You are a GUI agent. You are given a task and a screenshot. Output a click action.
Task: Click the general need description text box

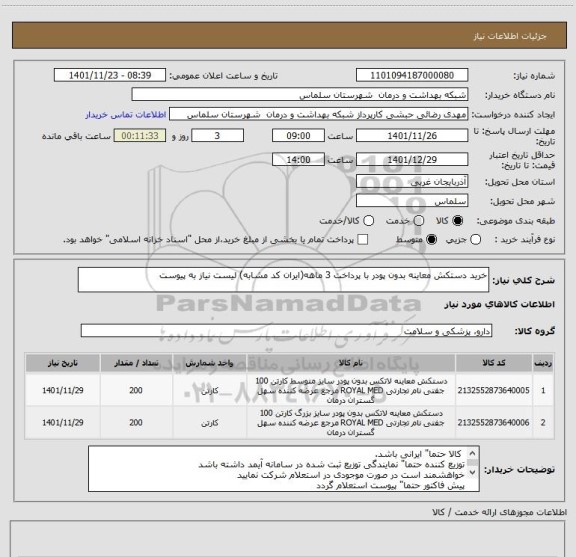coord(283,280)
